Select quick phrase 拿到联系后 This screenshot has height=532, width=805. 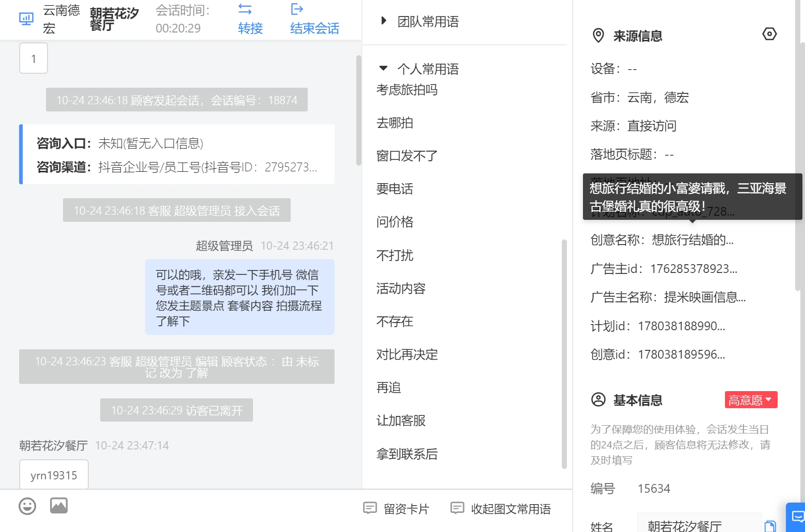point(407,454)
